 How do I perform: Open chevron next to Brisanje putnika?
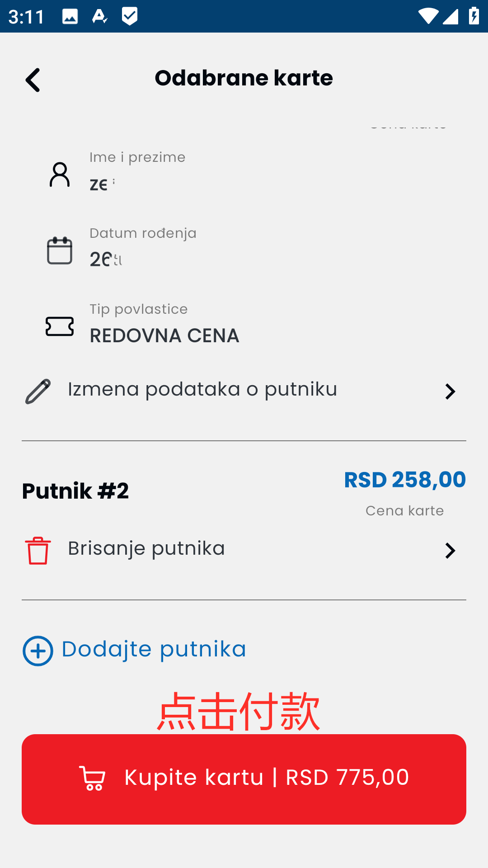click(x=450, y=551)
